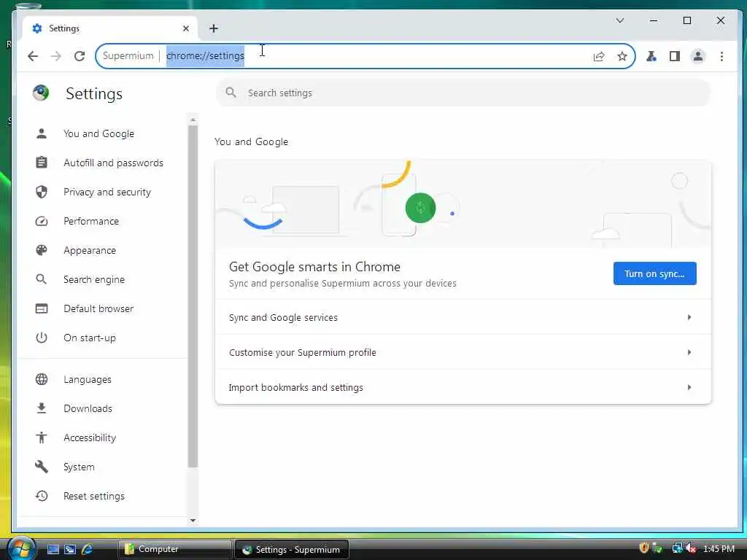Viewport: 747px width, 560px height.
Task: Click the Performance gauge icon
Action: [x=42, y=222]
